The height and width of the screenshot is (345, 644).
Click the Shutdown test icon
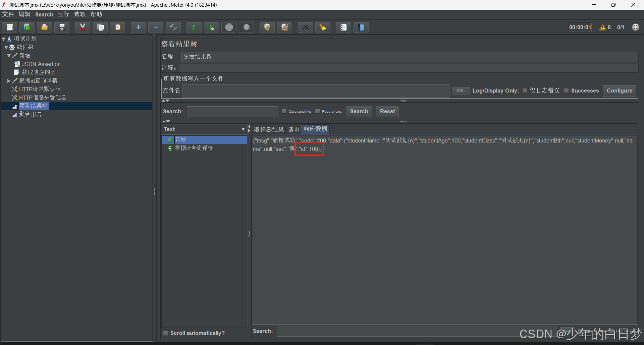pyautogui.click(x=247, y=27)
